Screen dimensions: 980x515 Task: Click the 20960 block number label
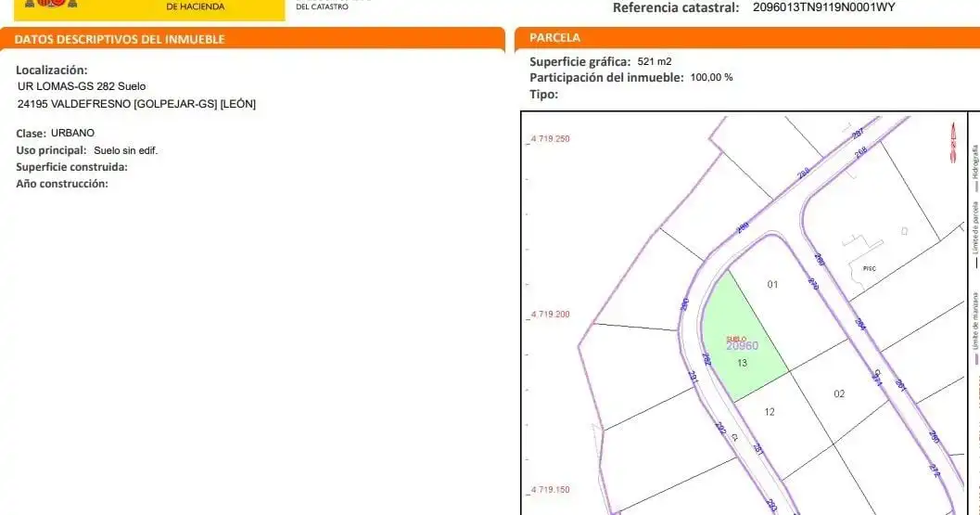742,346
